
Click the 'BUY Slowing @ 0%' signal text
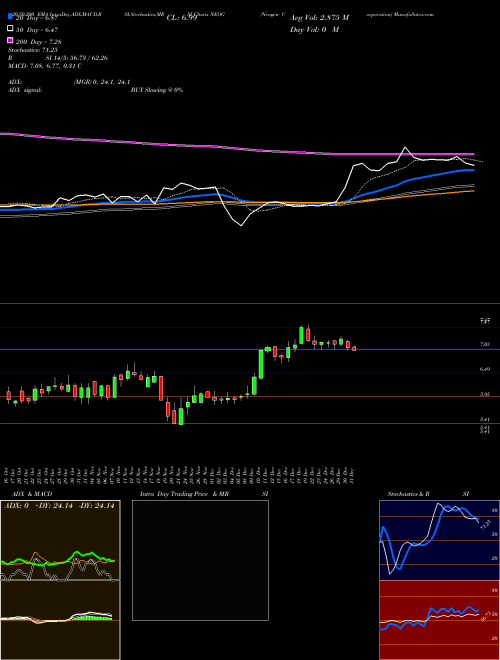(x=157, y=90)
